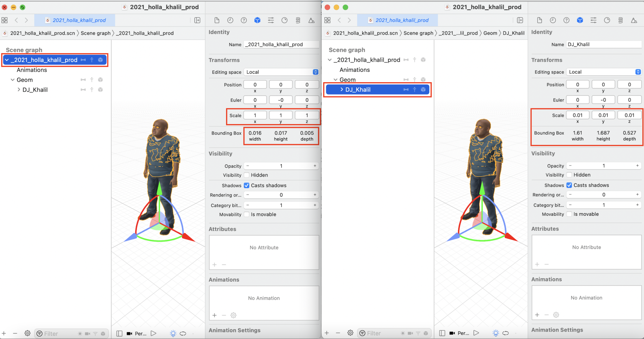Expand DJ_Khalil node in left window
Image resolution: width=644 pixels, height=339 pixels.
[19, 90]
